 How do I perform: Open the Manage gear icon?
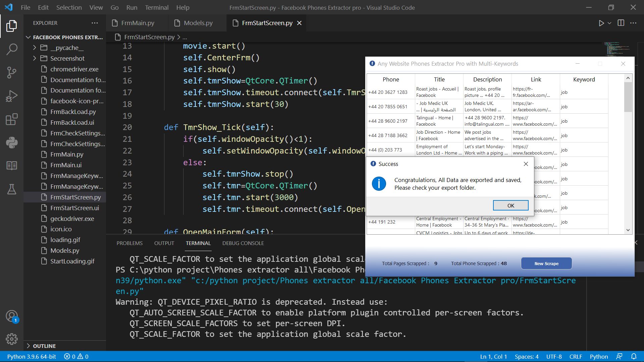(12, 339)
